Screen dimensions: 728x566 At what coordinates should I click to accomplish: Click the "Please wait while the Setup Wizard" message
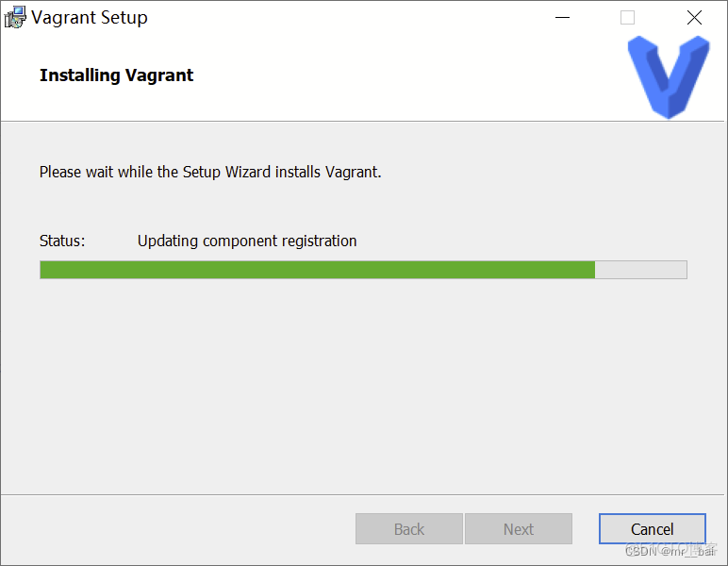point(210,173)
